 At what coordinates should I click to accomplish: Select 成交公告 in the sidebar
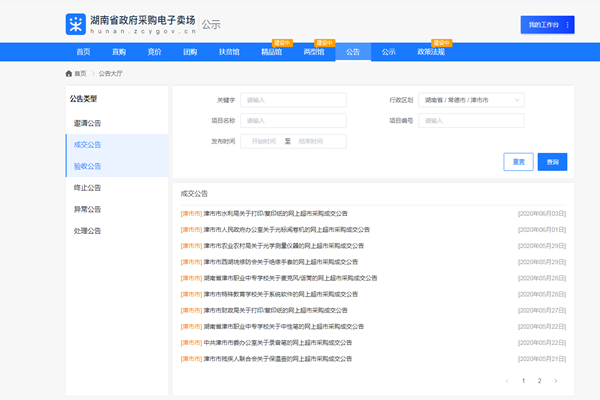(117, 145)
